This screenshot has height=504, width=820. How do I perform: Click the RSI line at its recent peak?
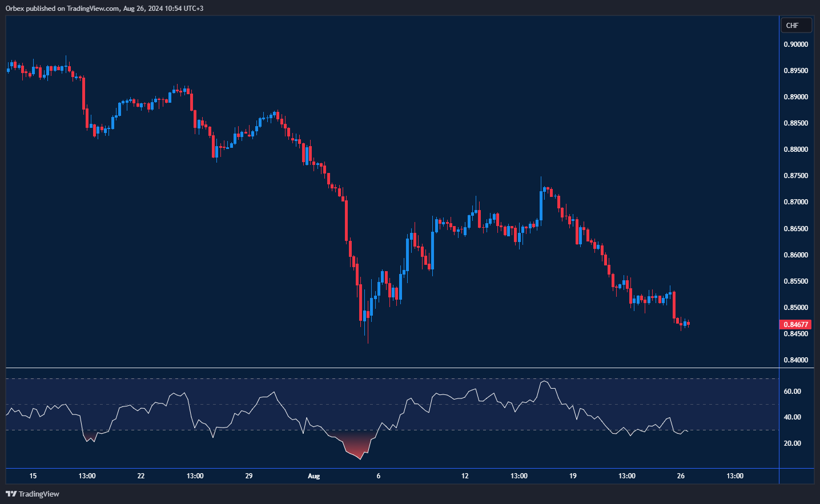[545, 380]
